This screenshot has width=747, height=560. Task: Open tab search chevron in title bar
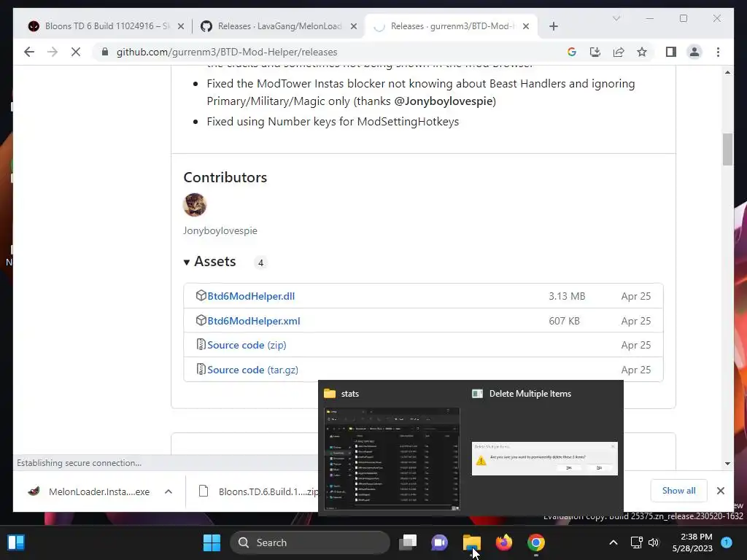tap(616, 18)
